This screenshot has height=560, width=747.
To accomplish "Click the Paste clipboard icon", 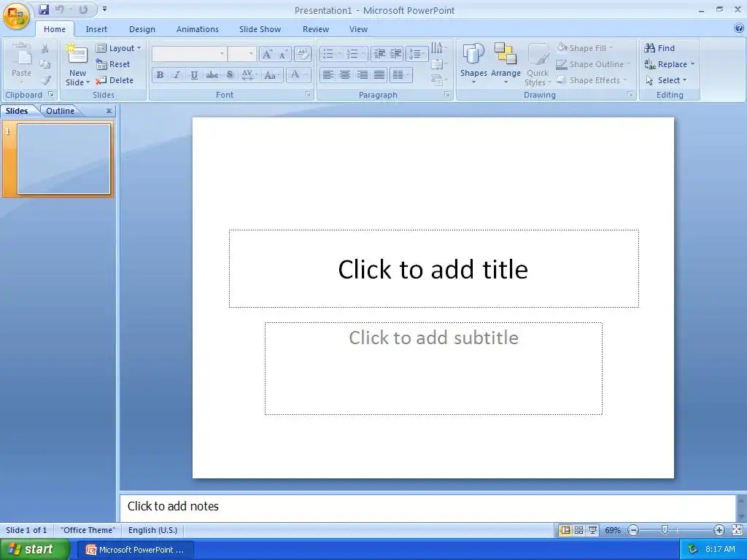I will pos(21,53).
